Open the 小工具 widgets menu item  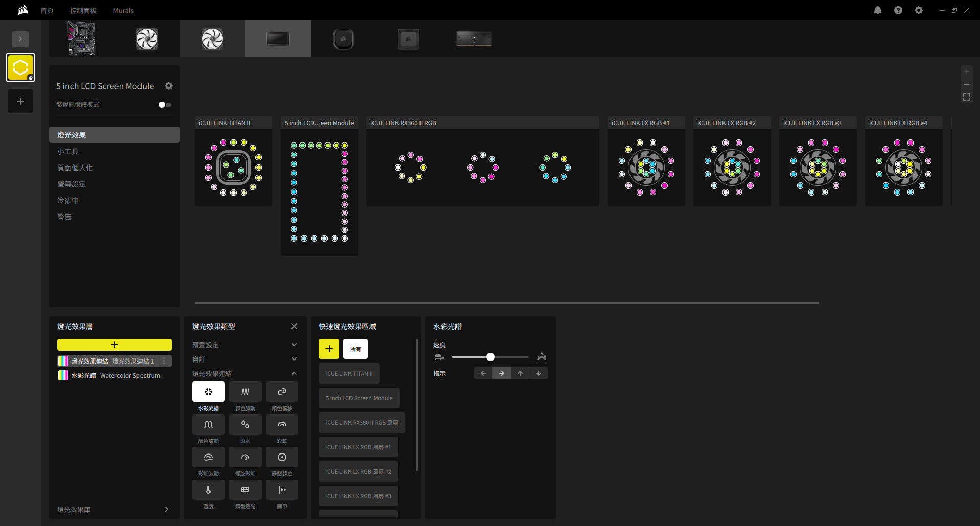(114, 151)
